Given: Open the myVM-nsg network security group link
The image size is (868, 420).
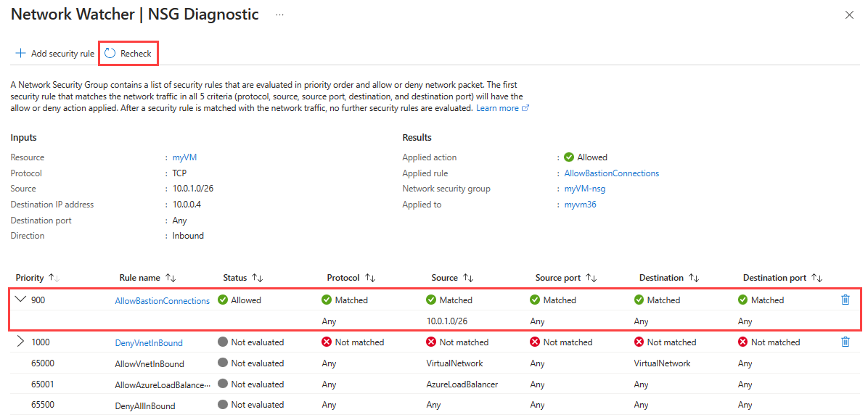Looking at the screenshot, I should pos(584,189).
